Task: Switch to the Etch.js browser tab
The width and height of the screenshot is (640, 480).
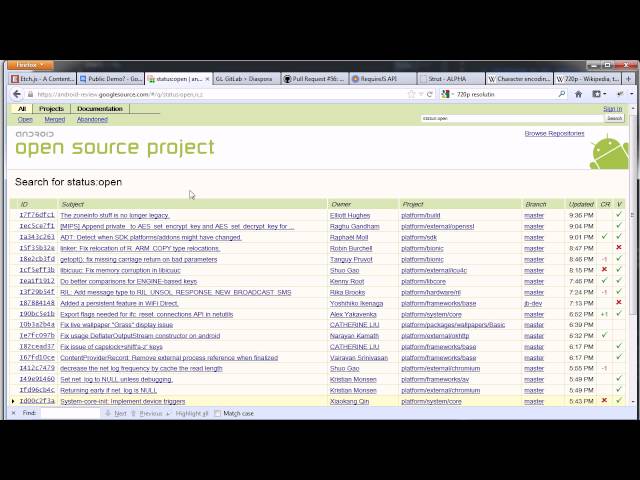Action: 43,79
